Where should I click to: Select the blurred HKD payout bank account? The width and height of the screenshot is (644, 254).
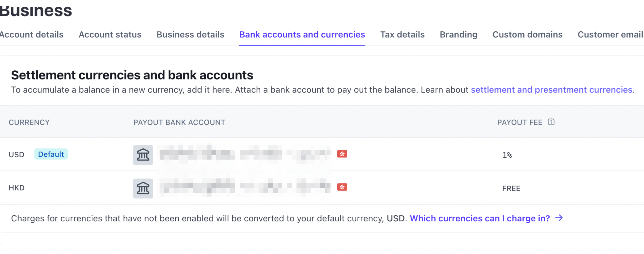[245, 187]
